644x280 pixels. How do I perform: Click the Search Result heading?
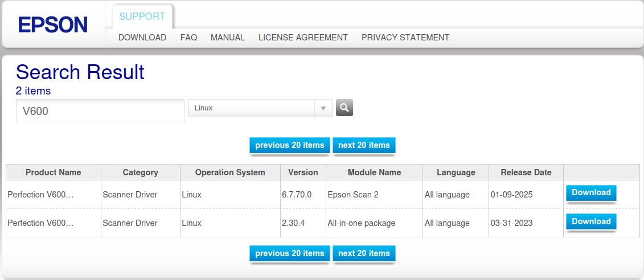(80, 72)
